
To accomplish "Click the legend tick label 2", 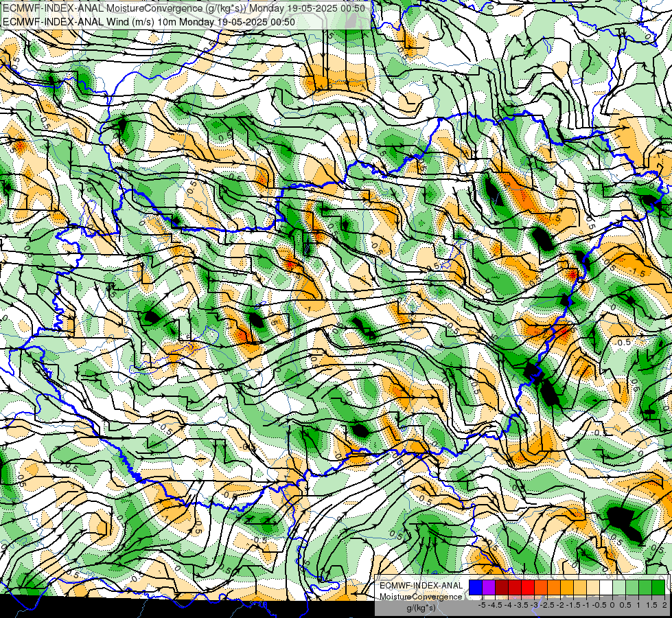I will [x=664, y=605].
